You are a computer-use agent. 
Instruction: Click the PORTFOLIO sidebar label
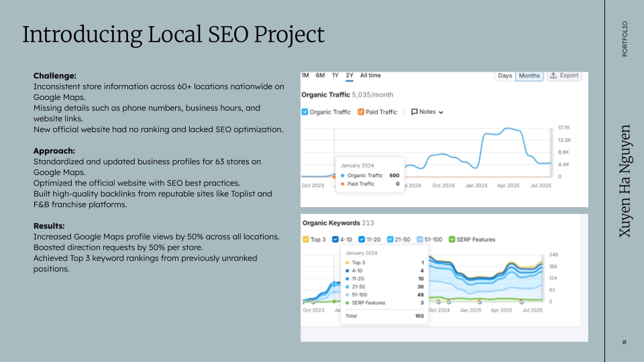[x=625, y=39]
